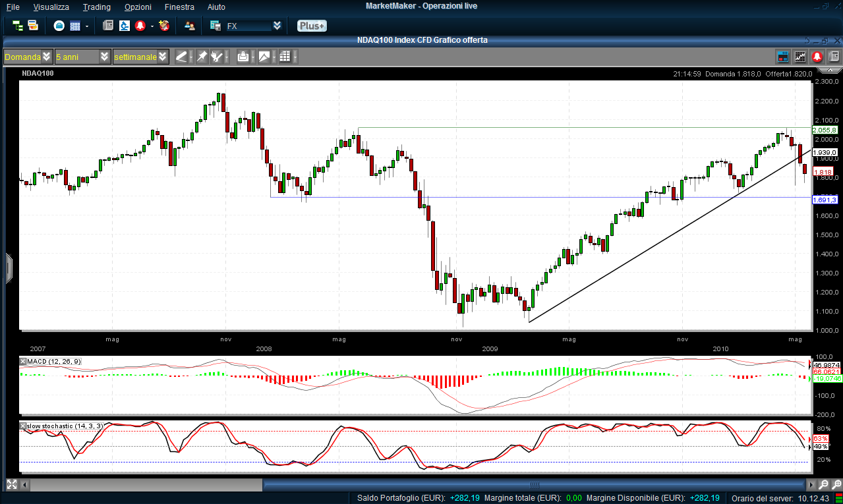Click the red alarm bell in main toolbar

click(140, 26)
